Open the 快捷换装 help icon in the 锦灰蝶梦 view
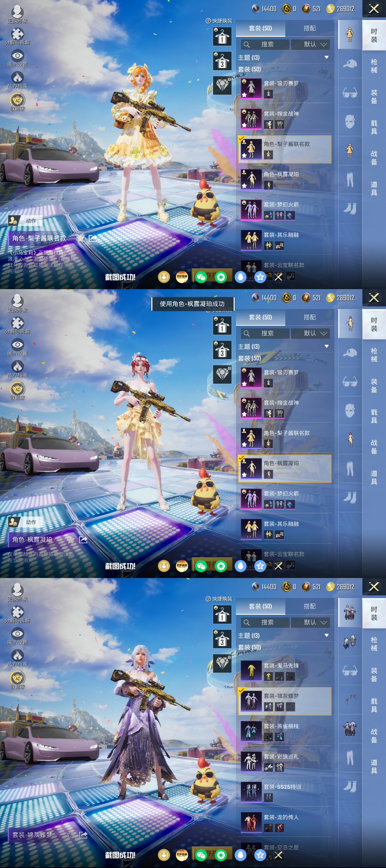 [208, 599]
